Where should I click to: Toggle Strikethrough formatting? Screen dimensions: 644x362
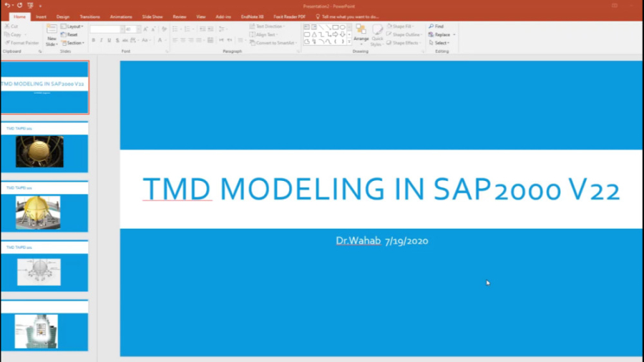(125, 40)
